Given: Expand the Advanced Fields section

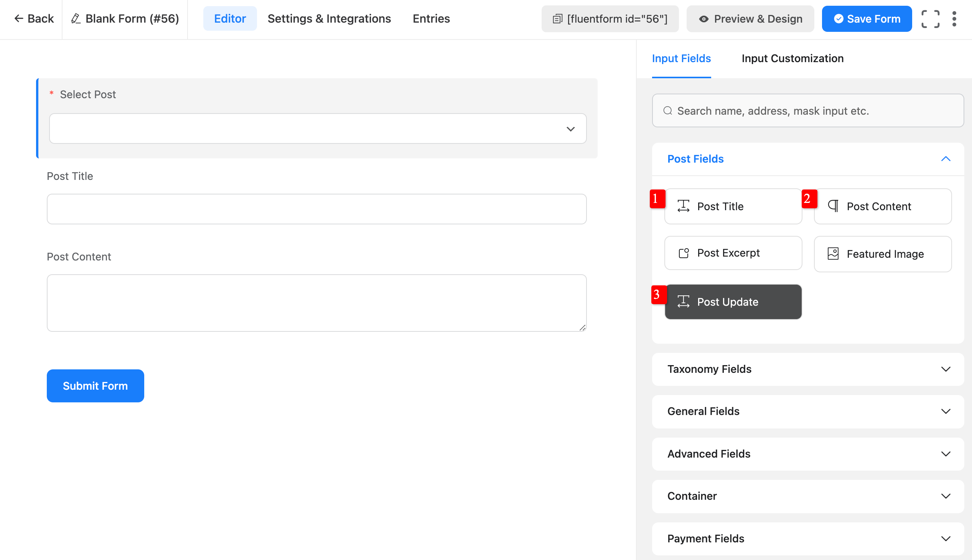Looking at the screenshot, I should 808,454.
